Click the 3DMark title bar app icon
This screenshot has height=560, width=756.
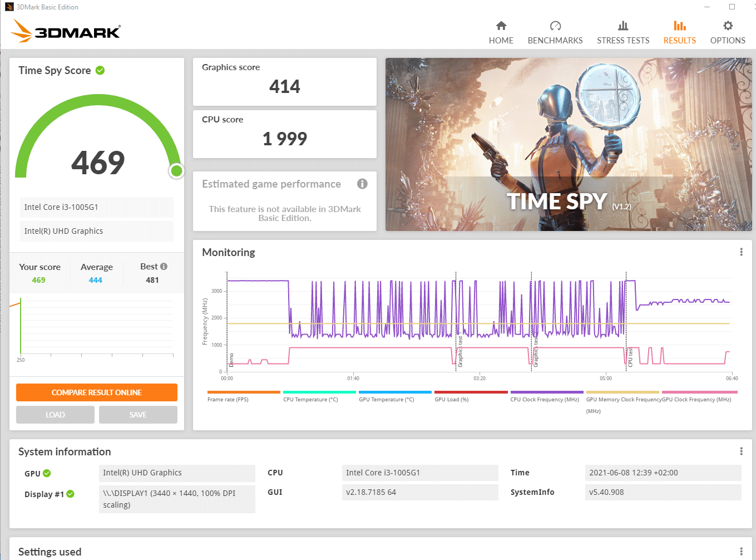click(9, 7)
